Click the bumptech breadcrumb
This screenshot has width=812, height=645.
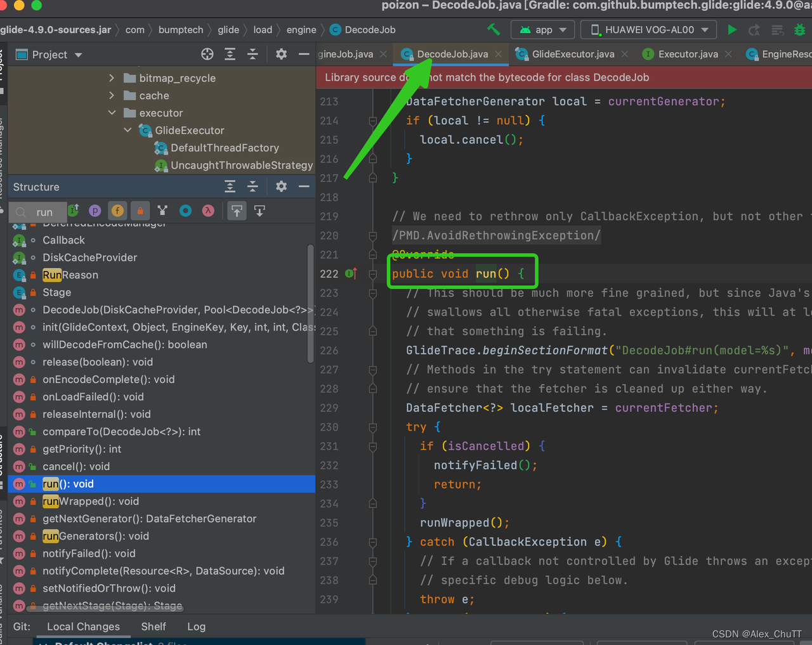click(x=181, y=30)
